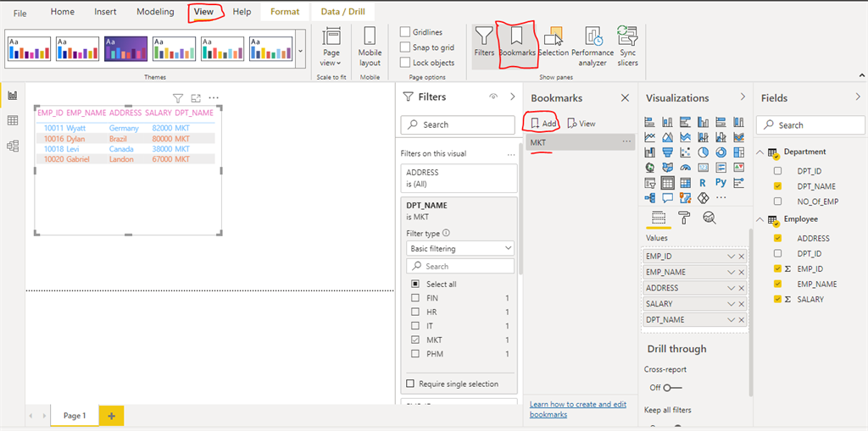868x431 pixels.
Task: Select the Donut chart visualization
Action: point(721,152)
